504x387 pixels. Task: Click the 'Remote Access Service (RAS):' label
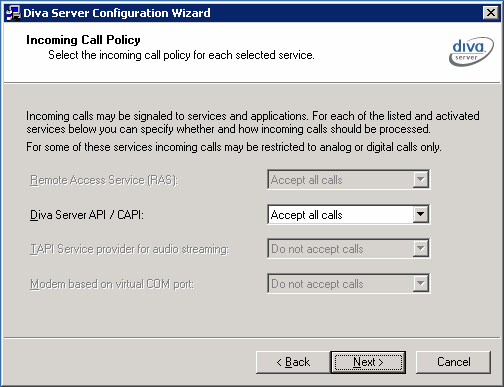pyautogui.click(x=104, y=180)
